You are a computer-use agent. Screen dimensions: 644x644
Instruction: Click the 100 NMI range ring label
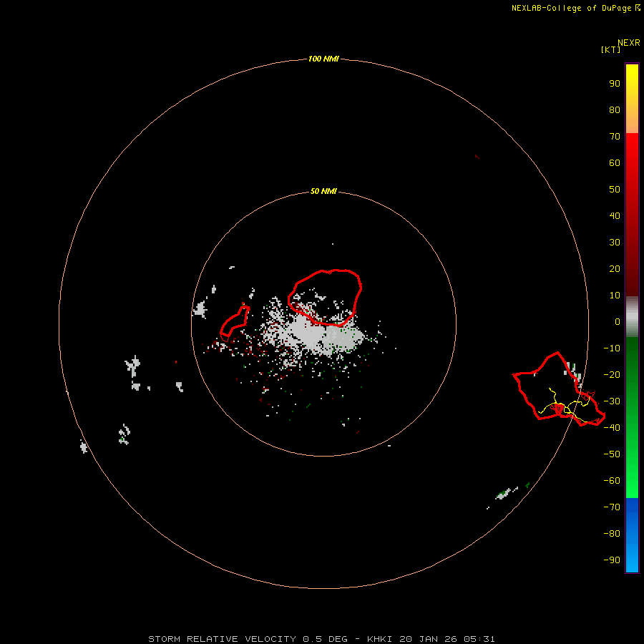pos(323,59)
